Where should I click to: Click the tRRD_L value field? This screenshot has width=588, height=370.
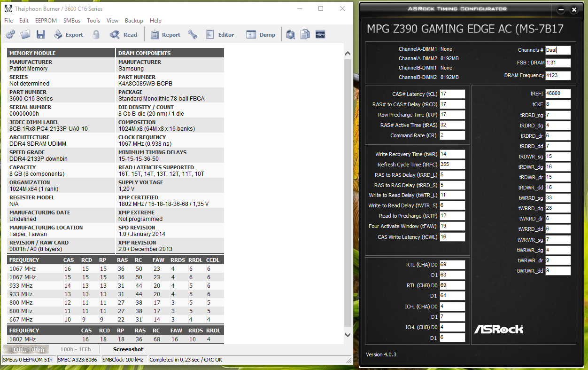click(452, 175)
